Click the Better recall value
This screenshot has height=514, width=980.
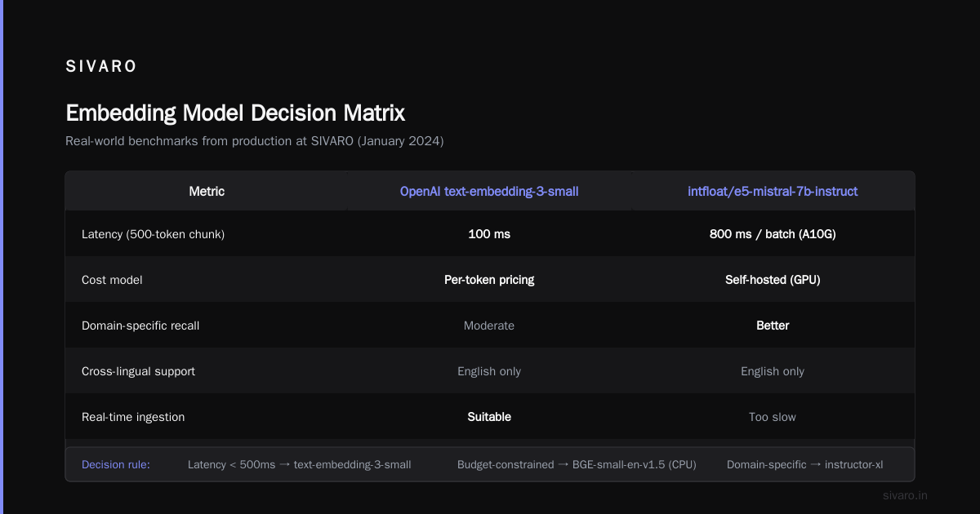click(773, 326)
